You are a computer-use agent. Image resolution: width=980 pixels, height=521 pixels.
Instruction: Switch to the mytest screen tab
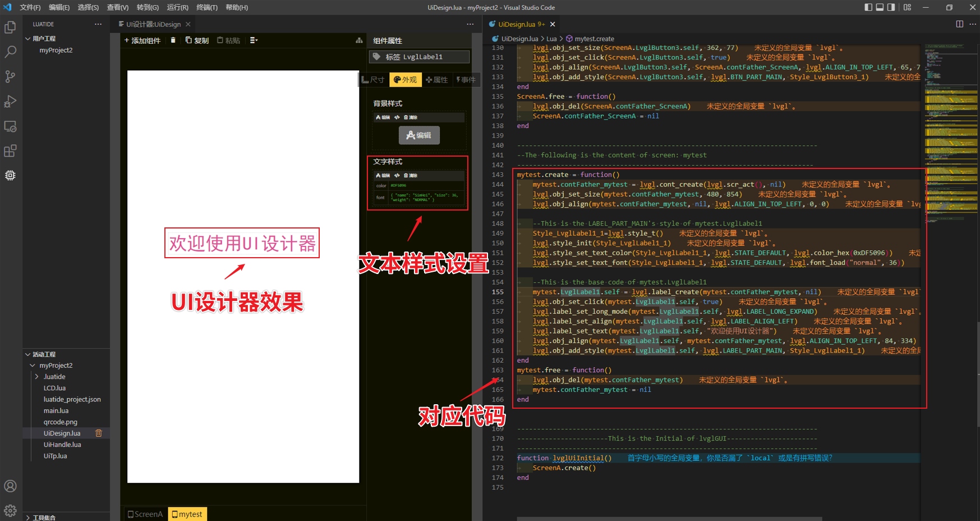click(x=187, y=514)
